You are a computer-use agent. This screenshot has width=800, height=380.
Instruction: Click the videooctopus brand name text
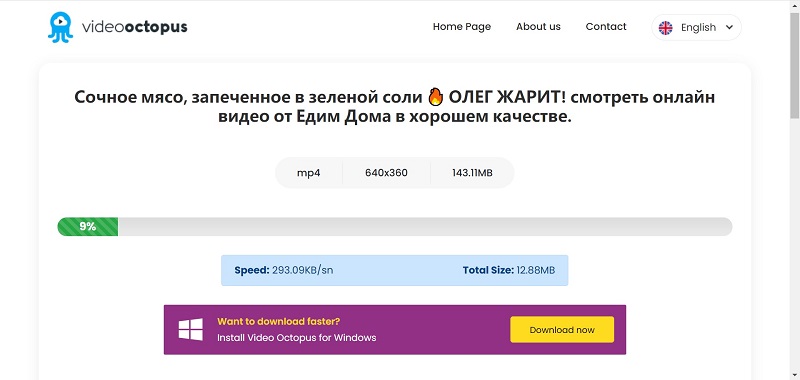pos(134,27)
